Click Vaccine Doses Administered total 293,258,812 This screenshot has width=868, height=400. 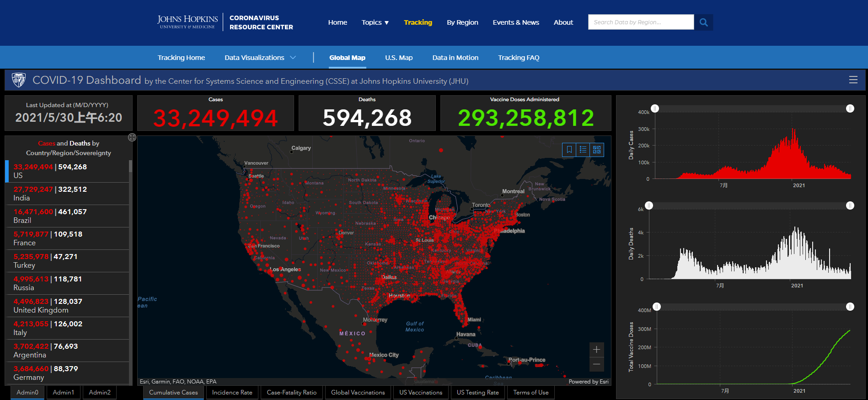point(526,118)
